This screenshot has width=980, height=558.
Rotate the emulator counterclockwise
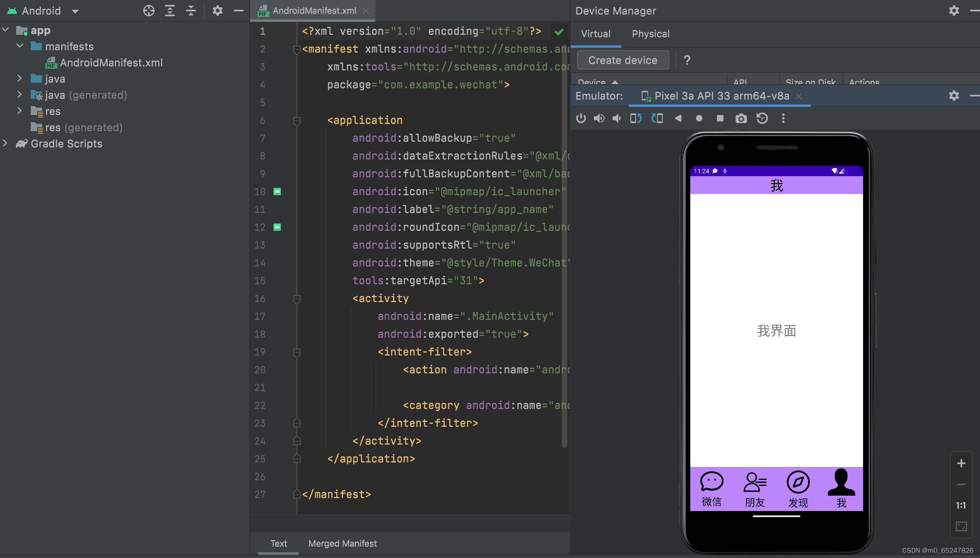coord(635,118)
